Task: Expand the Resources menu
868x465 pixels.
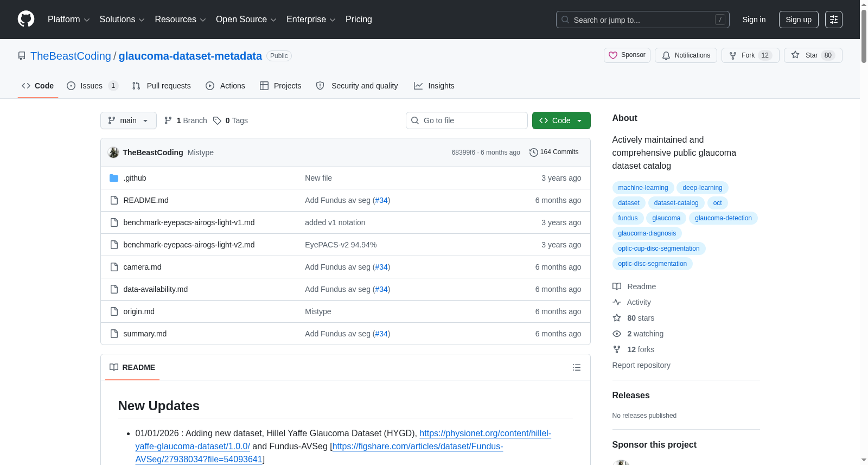Action: pos(180,20)
